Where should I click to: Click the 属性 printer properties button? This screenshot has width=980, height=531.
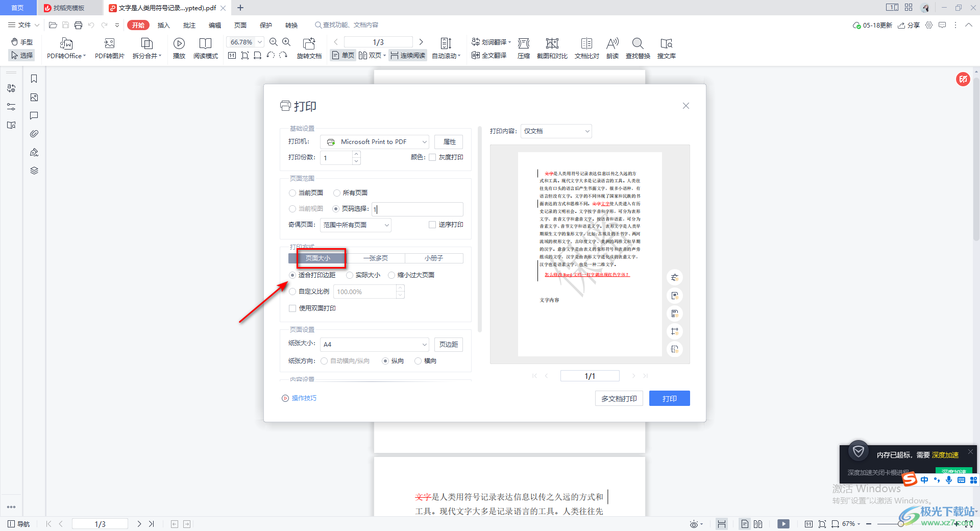[x=449, y=142]
